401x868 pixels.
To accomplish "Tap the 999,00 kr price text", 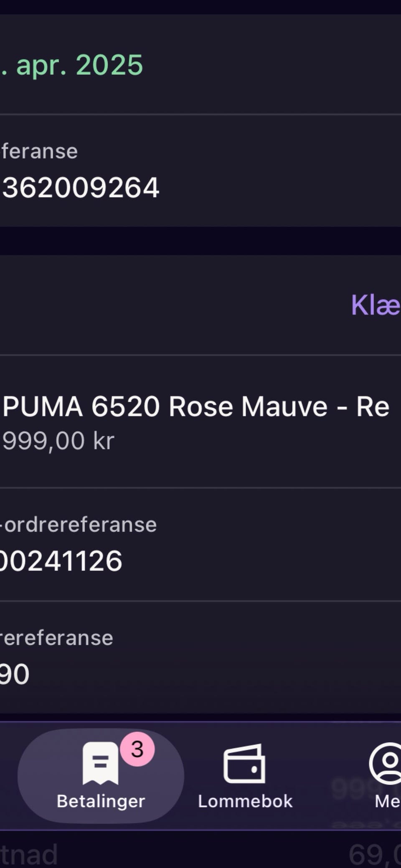I will tap(58, 441).
